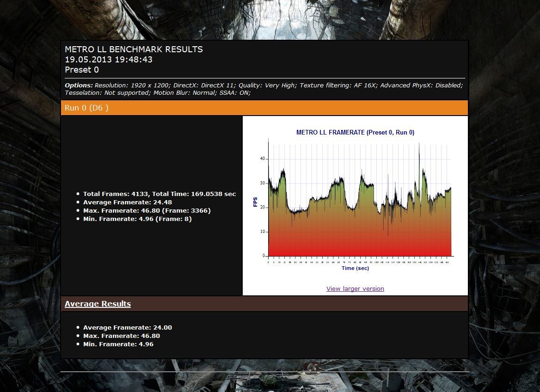Viewport: 540px width, 392px height.
Task: Click the 40 FPS axis tick label
Action: [x=263, y=159]
